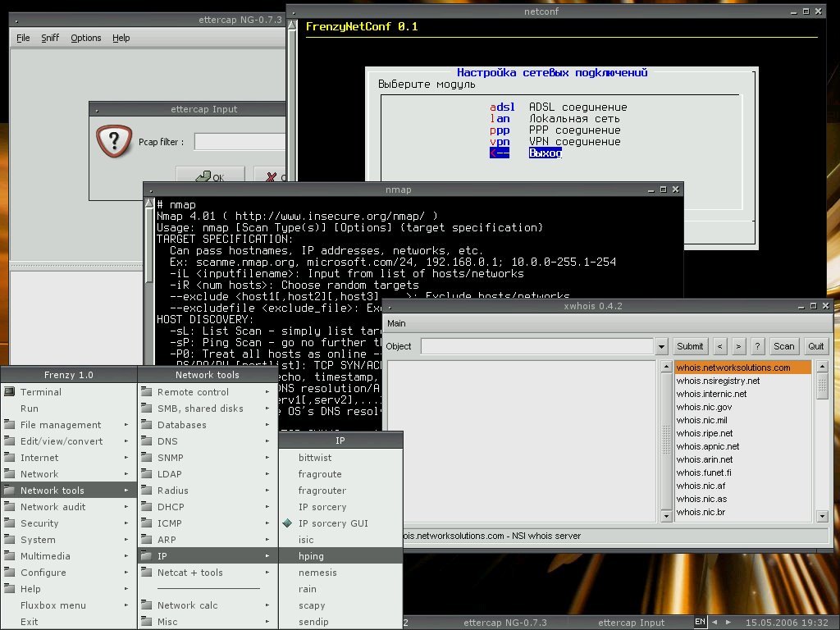Click the xwhois results pane scroll-up arrow
Viewport: 840px width, 630px height.
coord(666,367)
